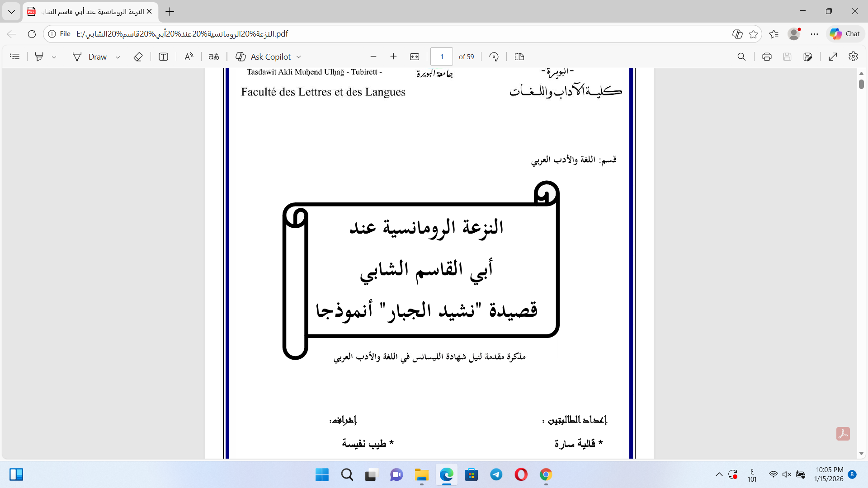This screenshot has width=868, height=488.
Task: Save the PDF file
Action: pos(787,56)
